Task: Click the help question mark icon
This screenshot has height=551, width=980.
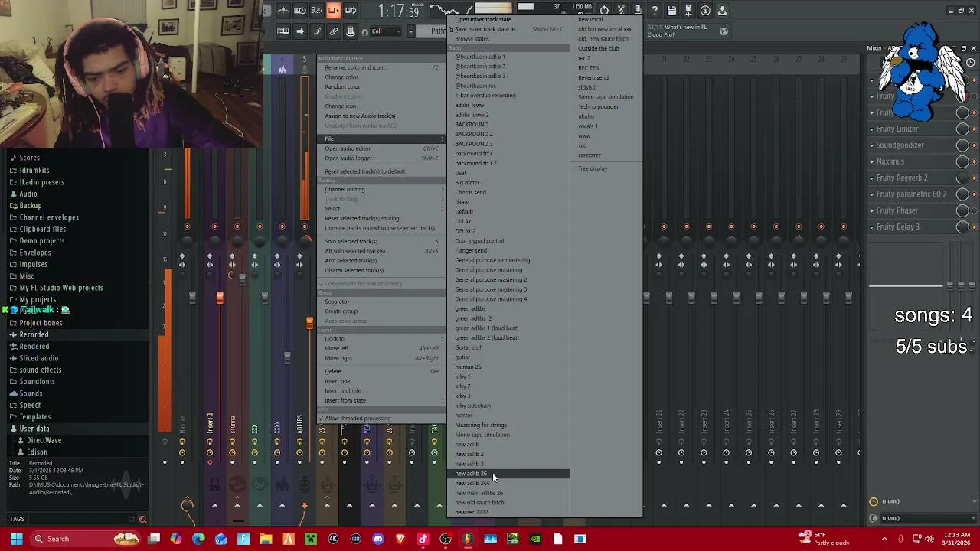Action: (655, 11)
